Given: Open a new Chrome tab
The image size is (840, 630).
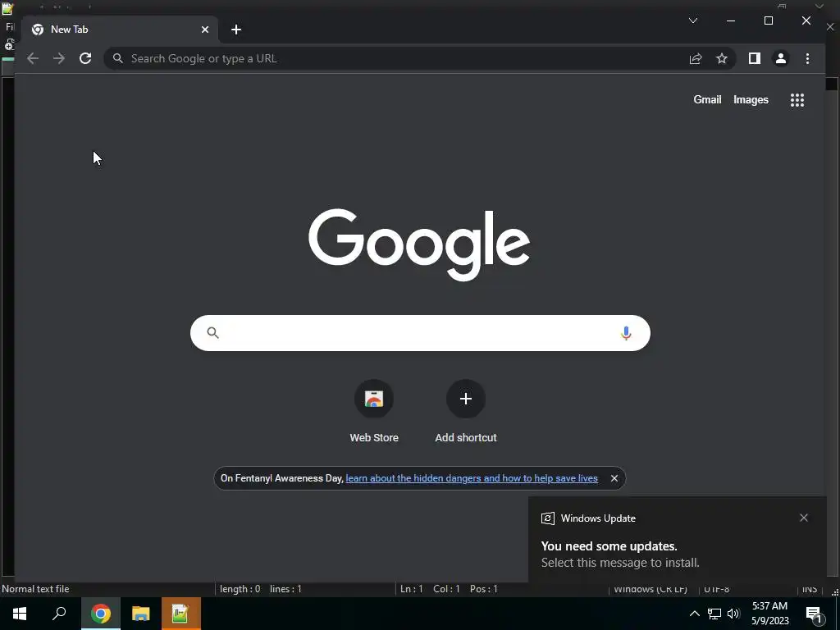Looking at the screenshot, I should pos(236,30).
